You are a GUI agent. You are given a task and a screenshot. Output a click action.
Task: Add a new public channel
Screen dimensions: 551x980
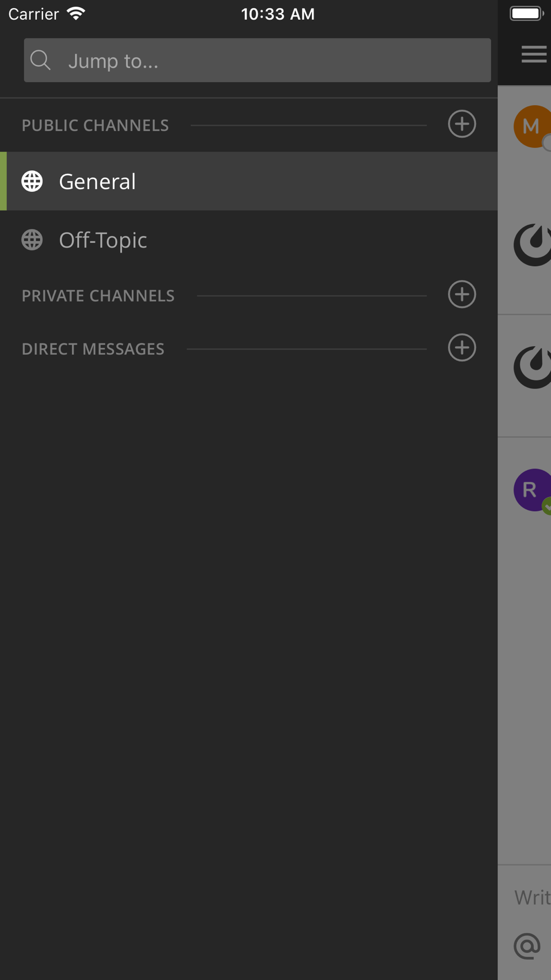click(x=462, y=124)
